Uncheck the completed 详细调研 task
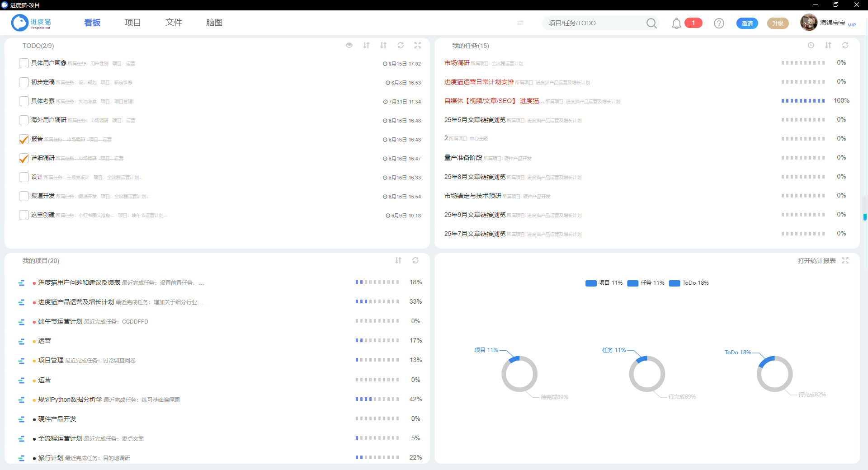The image size is (868, 470). click(24, 158)
